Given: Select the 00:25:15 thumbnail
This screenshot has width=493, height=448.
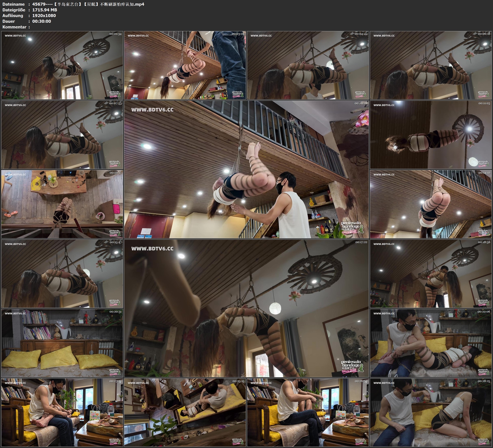Looking at the screenshot, I should pos(185,412).
